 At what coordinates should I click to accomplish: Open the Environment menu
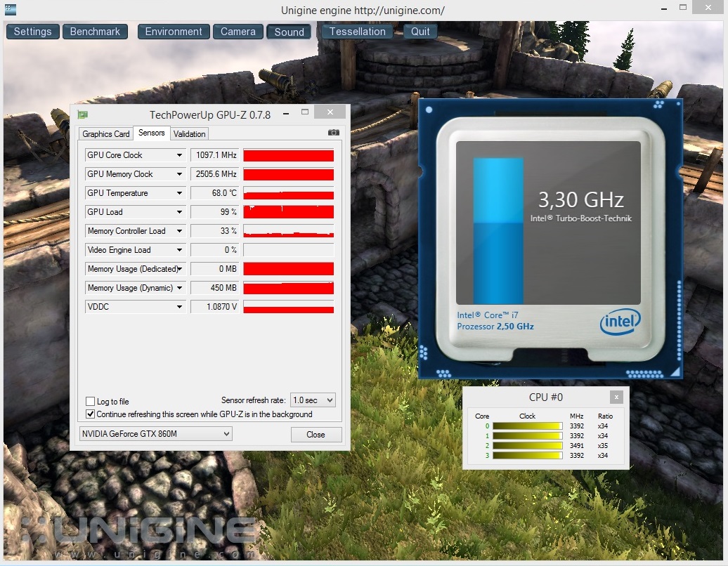[x=174, y=32]
